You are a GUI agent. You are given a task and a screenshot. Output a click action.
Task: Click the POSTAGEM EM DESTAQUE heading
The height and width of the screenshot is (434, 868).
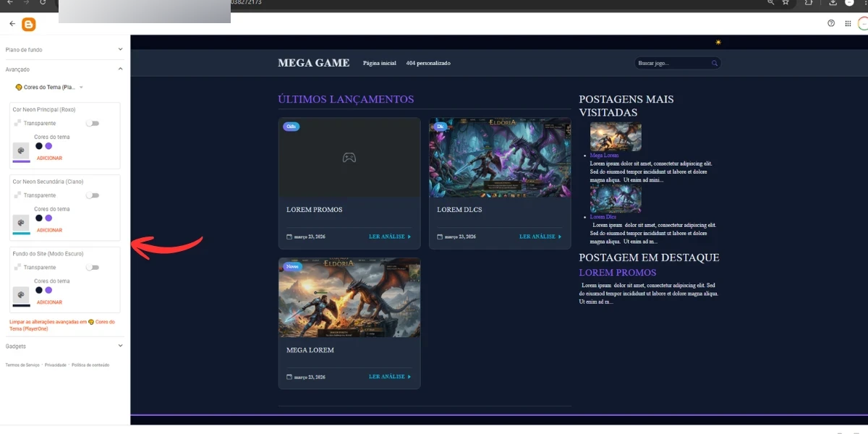(650, 258)
